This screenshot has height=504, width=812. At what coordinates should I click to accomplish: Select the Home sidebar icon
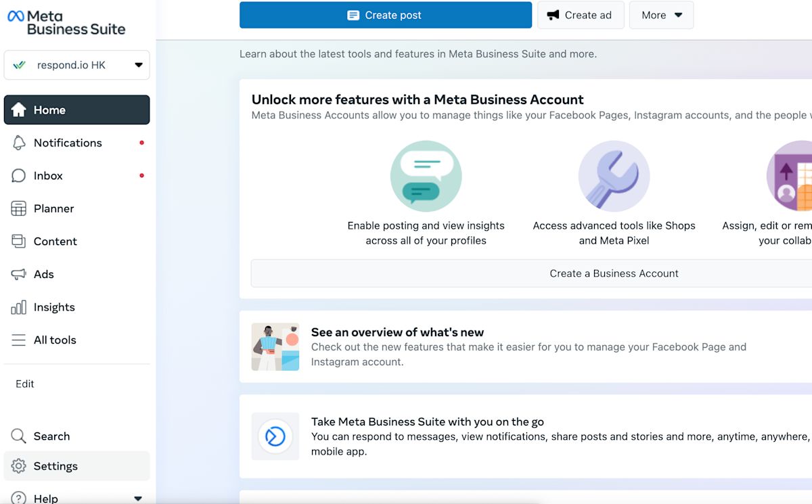19,110
